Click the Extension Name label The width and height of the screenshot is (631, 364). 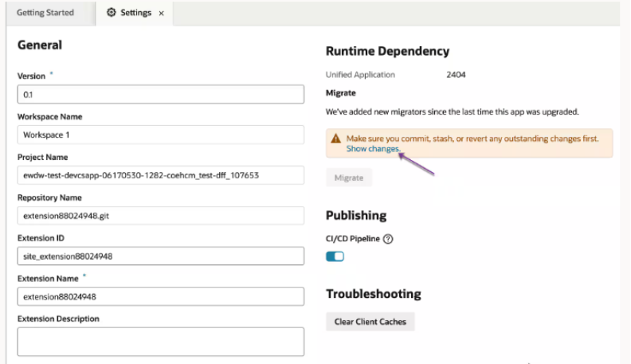pyautogui.click(x=48, y=279)
